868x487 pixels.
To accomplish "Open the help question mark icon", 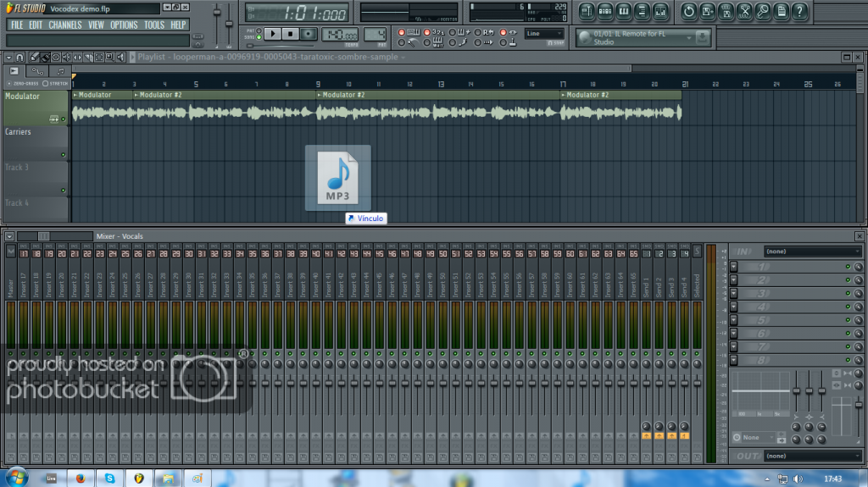I will click(798, 12).
